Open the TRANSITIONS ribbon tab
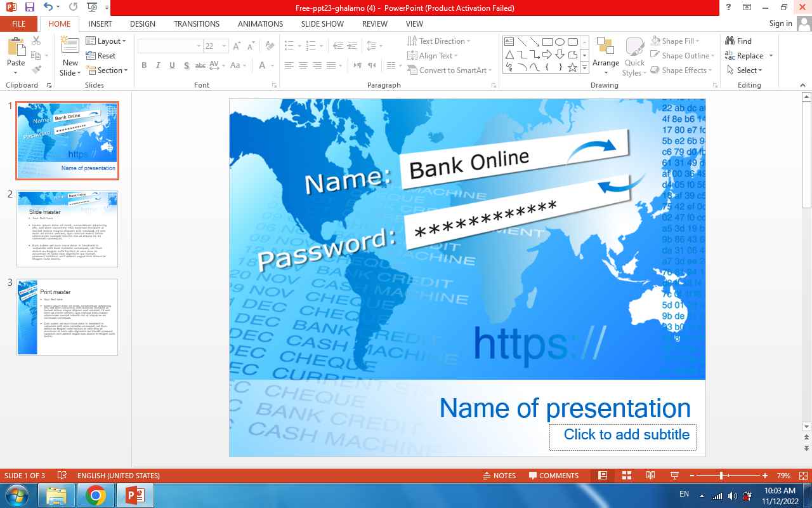812x508 pixels. 197,23
